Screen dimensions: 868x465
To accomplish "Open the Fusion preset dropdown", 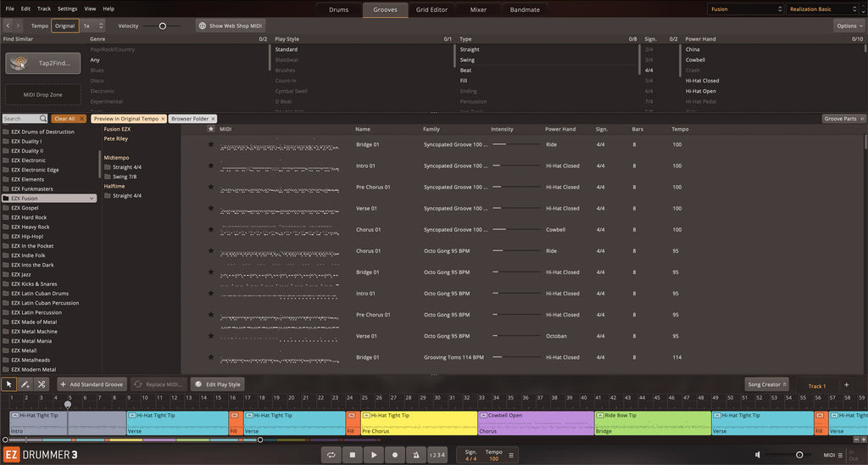I will [x=745, y=9].
